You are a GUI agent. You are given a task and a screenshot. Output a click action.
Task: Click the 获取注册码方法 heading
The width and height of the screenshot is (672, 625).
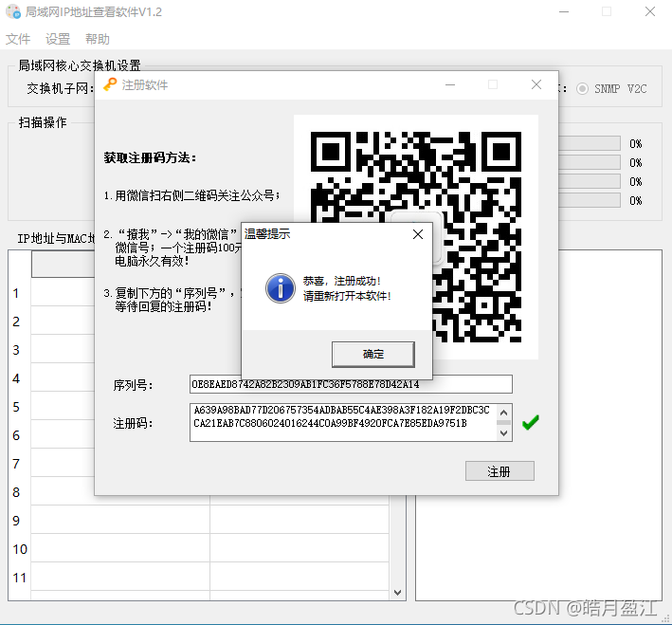click(x=150, y=157)
